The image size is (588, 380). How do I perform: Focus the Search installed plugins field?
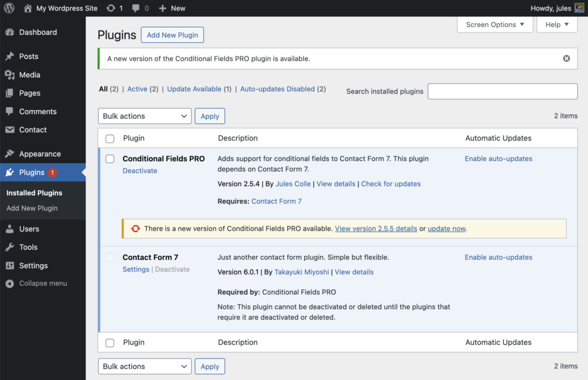coord(502,91)
